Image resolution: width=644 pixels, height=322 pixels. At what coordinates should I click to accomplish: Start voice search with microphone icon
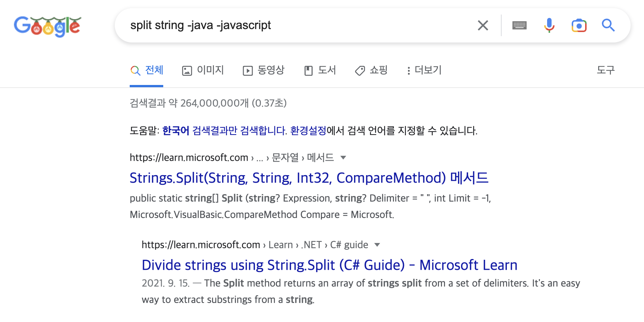pos(549,25)
